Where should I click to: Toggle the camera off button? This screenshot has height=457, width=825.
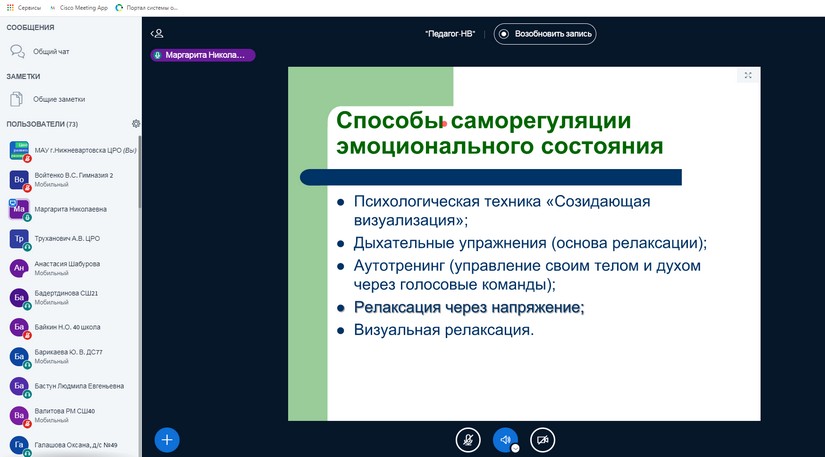pyautogui.click(x=542, y=440)
